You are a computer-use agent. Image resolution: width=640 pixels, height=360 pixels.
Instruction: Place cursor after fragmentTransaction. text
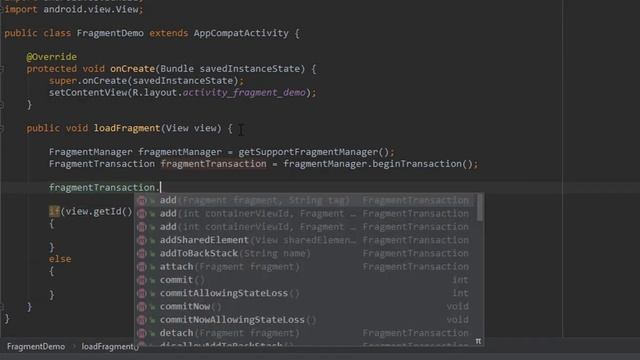pos(161,187)
